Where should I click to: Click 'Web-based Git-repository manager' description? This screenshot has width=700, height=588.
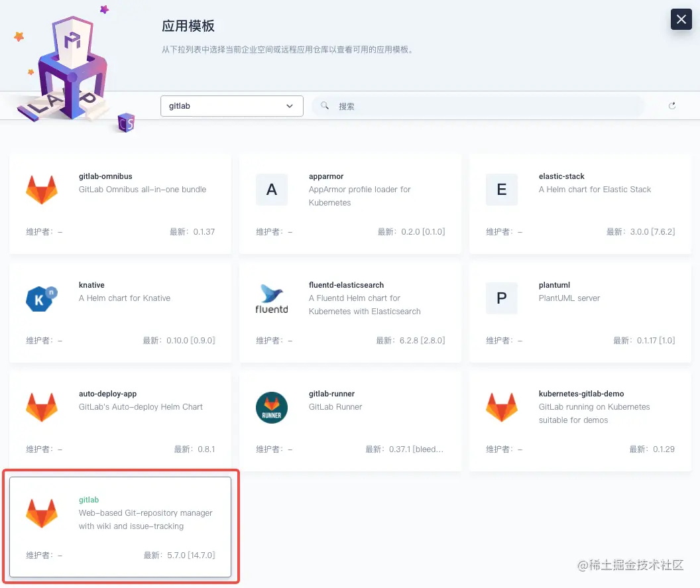click(x=146, y=519)
